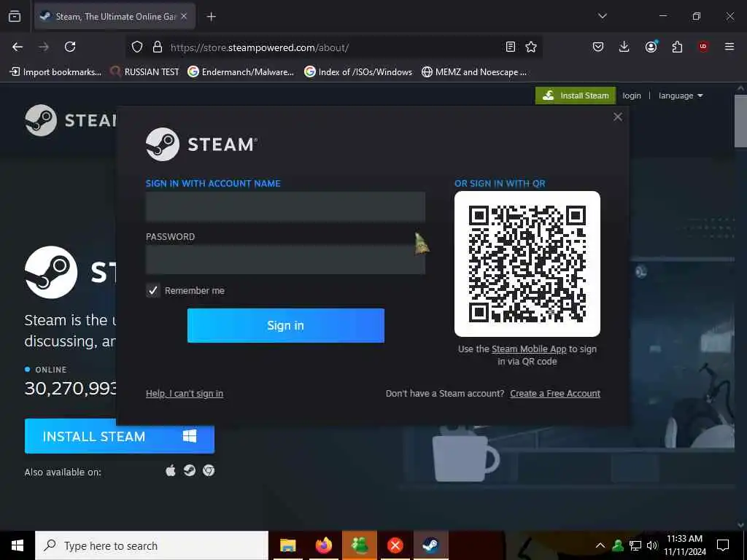Uncheck the Remember me checkbox
Viewport: 747px width, 560px height.
tap(152, 290)
